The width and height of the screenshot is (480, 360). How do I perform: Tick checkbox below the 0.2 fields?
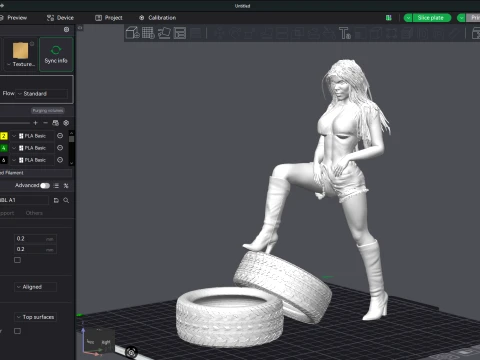pyautogui.click(x=17, y=260)
